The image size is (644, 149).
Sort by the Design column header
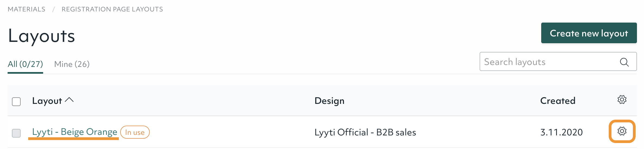coord(329,101)
